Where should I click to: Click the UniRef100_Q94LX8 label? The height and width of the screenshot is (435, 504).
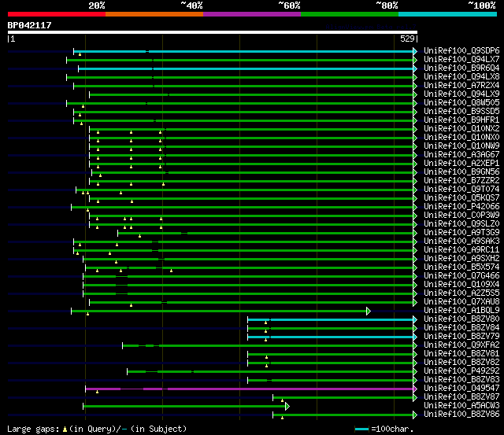tap(461, 77)
